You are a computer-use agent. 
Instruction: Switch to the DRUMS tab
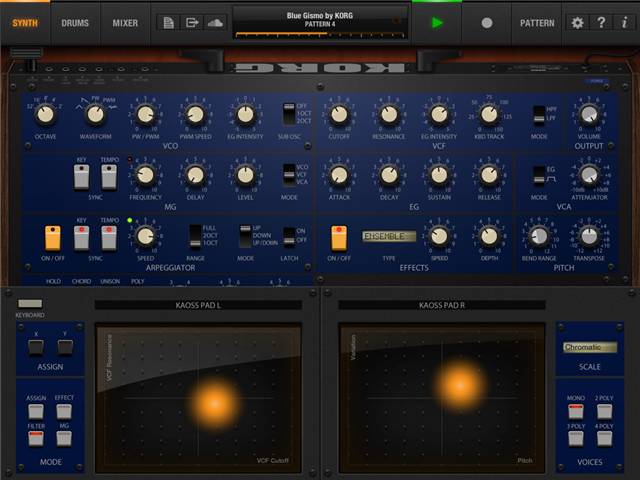(75, 23)
